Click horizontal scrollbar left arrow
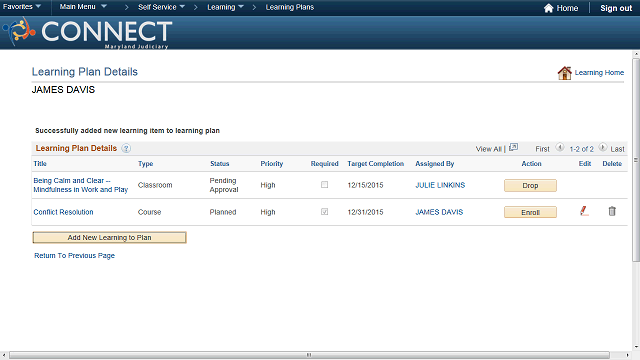The image size is (640, 360). point(4,355)
